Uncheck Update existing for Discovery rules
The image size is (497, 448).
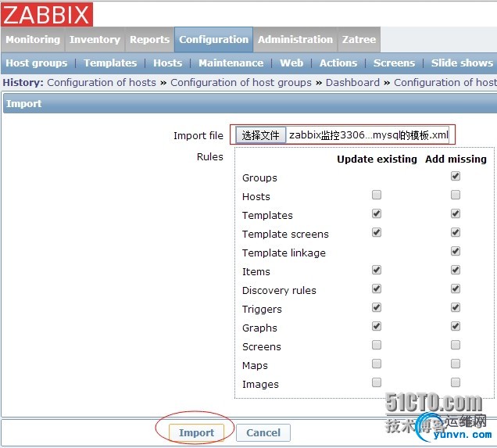[x=377, y=289]
